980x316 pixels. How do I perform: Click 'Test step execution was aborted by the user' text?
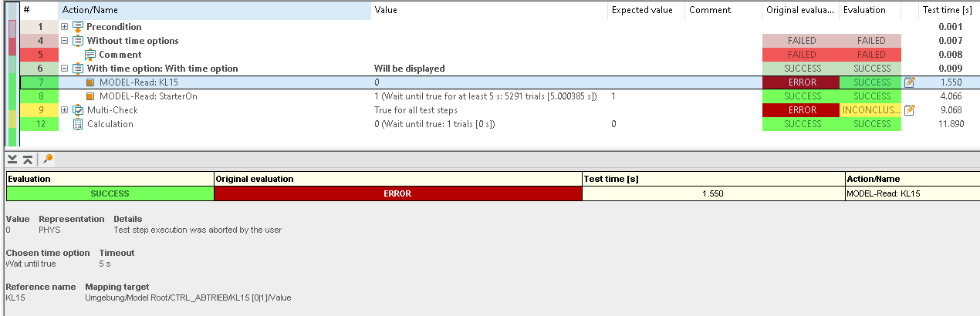198,230
